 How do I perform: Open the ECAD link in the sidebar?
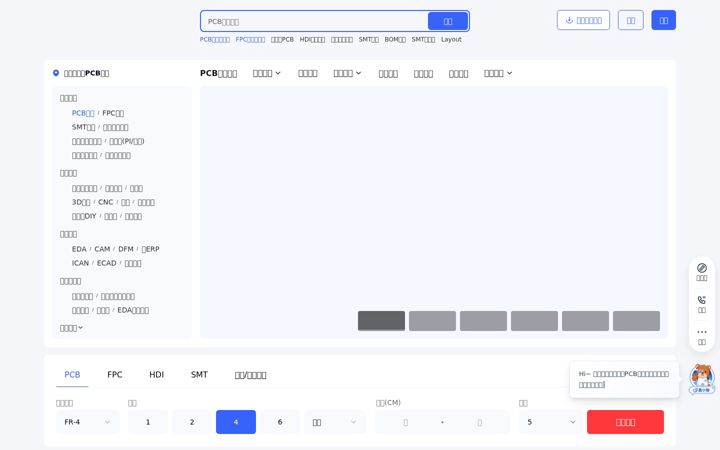pos(107,263)
